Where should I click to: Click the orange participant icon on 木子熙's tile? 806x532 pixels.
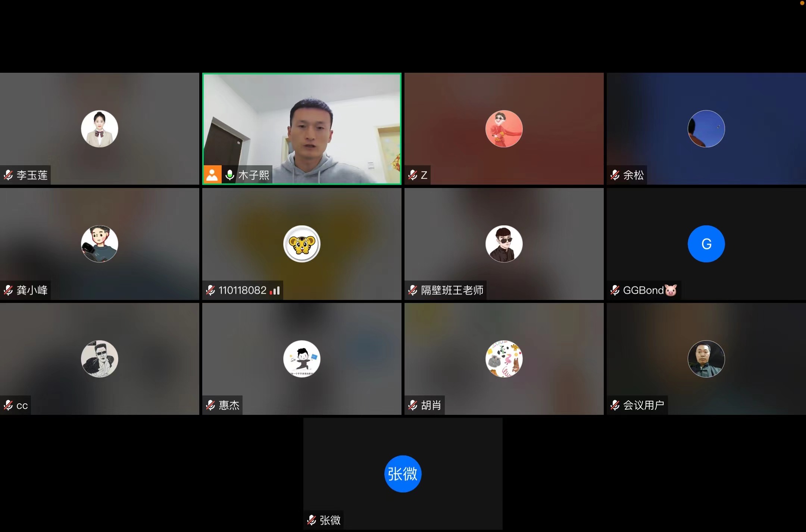coord(212,175)
